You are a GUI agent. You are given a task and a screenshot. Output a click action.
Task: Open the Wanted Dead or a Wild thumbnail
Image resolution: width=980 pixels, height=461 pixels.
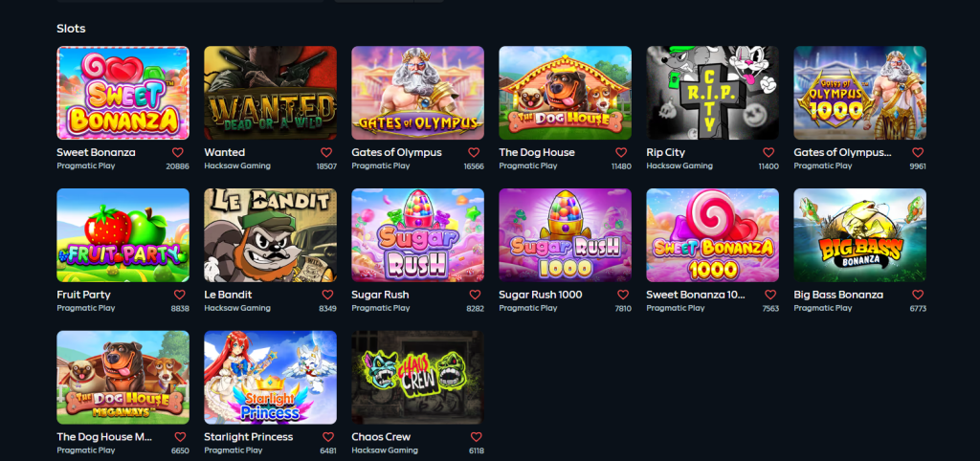[x=271, y=93]
